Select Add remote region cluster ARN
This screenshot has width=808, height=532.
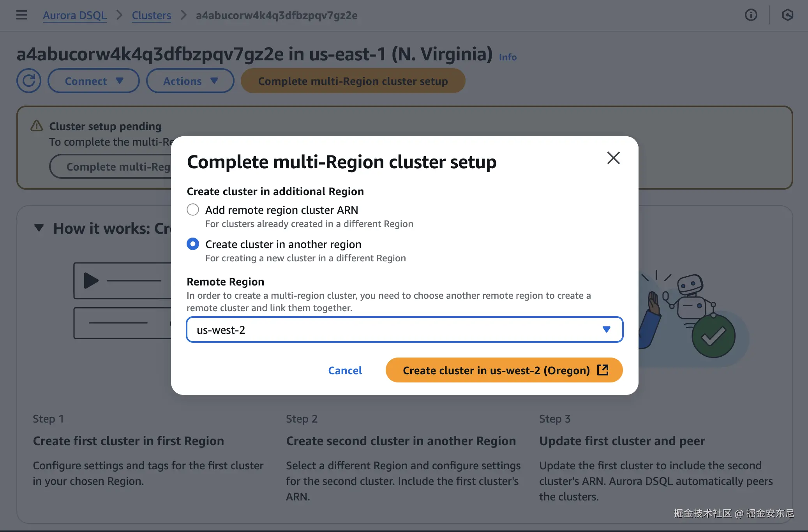click(193, 210)
